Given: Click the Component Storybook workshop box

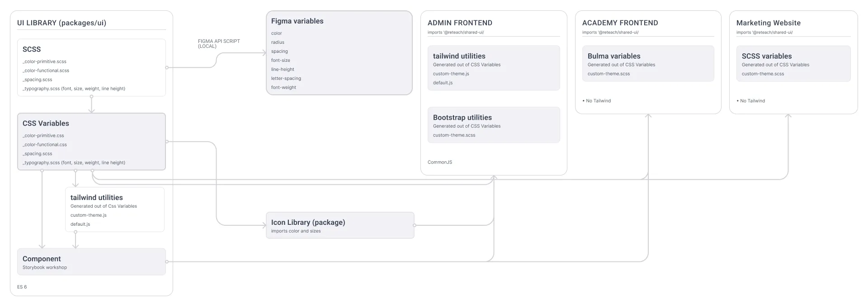Looking at the screenshot, I should coord(91,262).
